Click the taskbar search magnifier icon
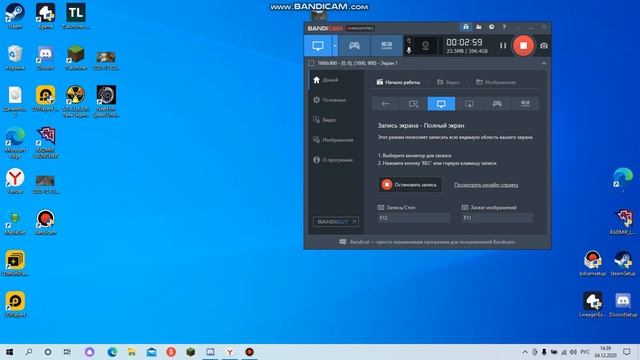 (x=29, y=352)
